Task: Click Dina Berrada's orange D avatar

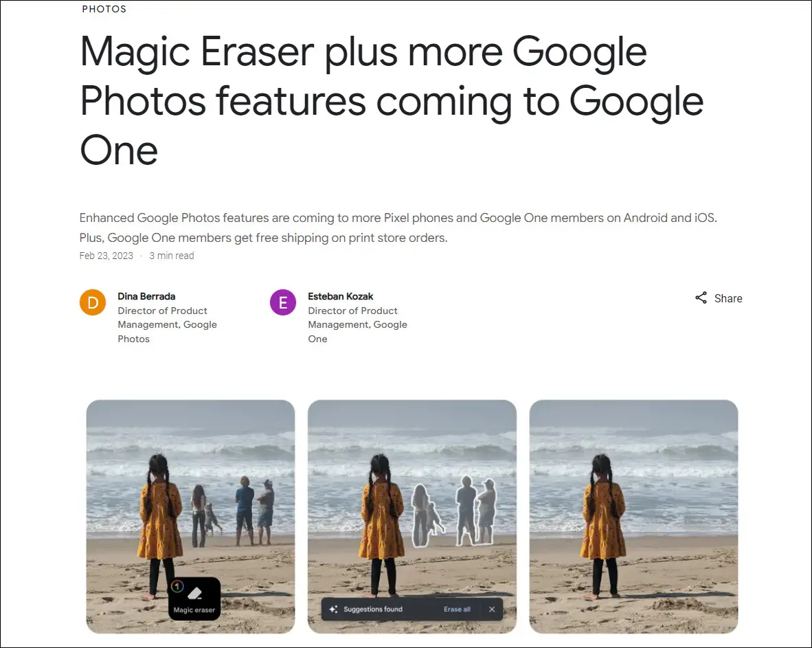Action: click(x=93, y=302)
